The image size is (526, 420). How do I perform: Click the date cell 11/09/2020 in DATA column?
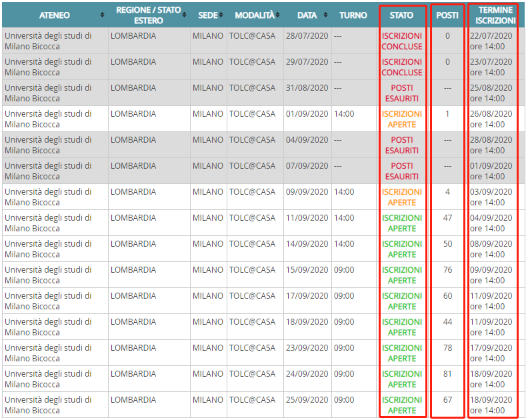[307, 218]
